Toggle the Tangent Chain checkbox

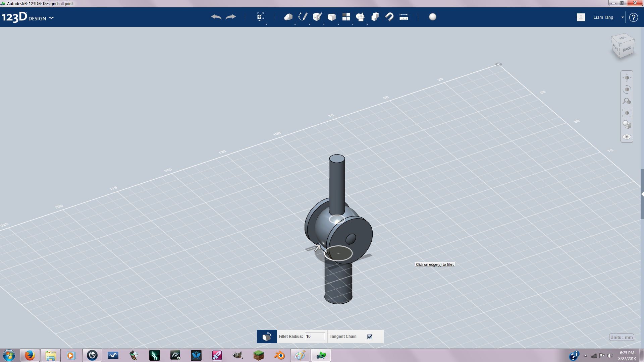[x=370, y=337]
